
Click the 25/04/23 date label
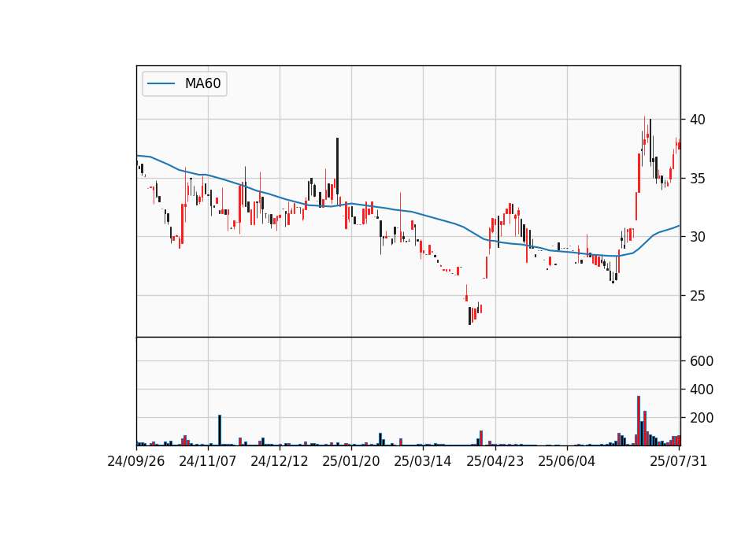point(495,461)
